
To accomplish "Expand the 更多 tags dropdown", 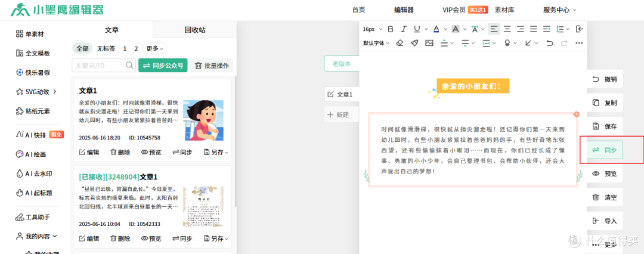I will pos(155,48).
